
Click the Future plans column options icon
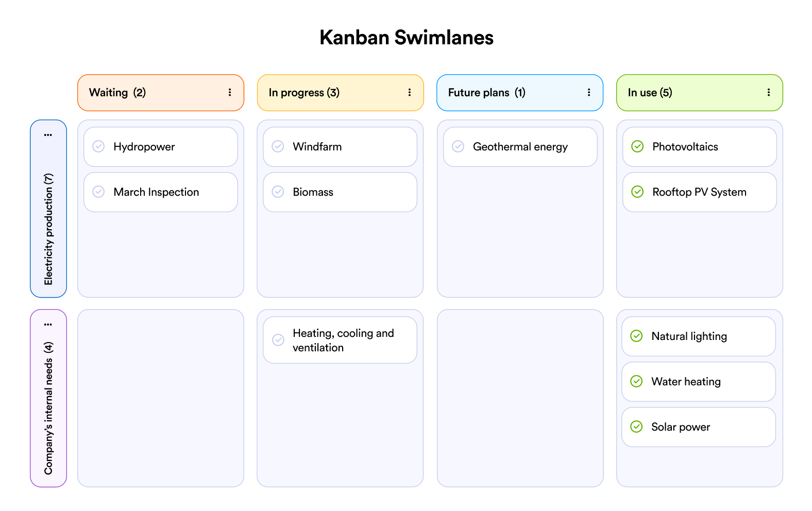pos(589,92)
